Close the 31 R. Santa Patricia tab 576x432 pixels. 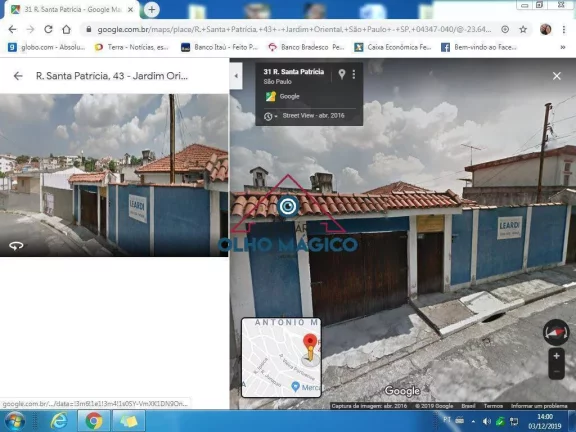click(130, 10)
